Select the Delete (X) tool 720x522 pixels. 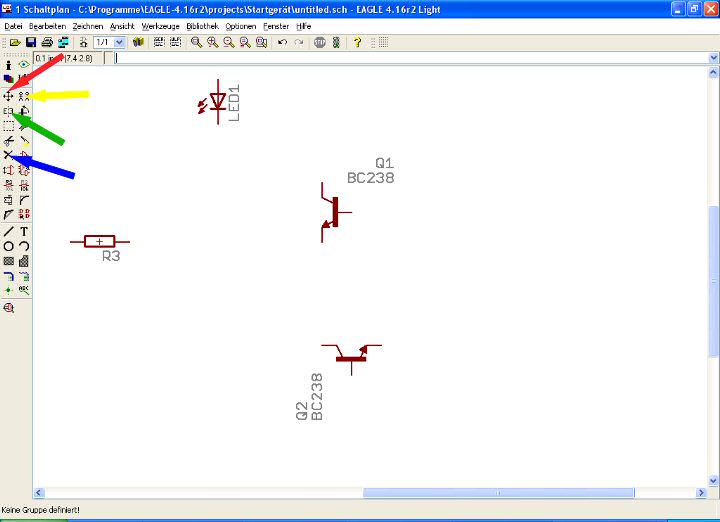[8, 155]
